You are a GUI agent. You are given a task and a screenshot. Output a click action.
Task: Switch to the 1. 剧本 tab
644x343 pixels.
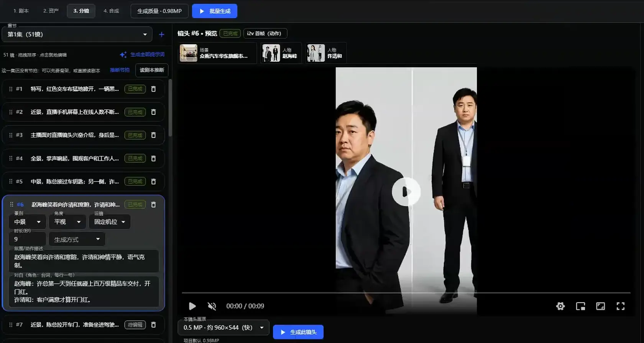21,11
